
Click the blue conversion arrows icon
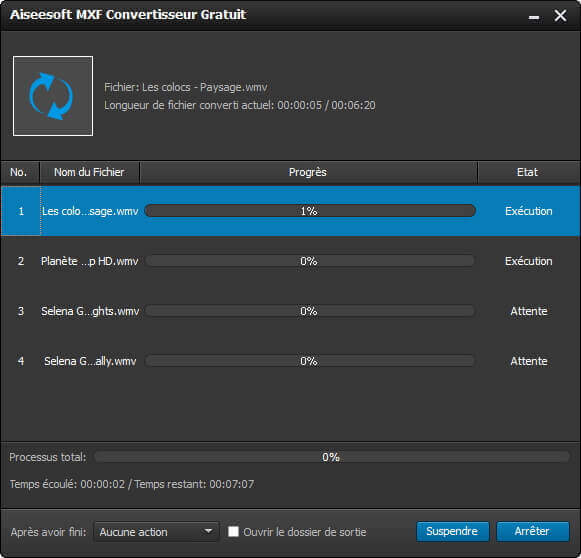[52, 96]
